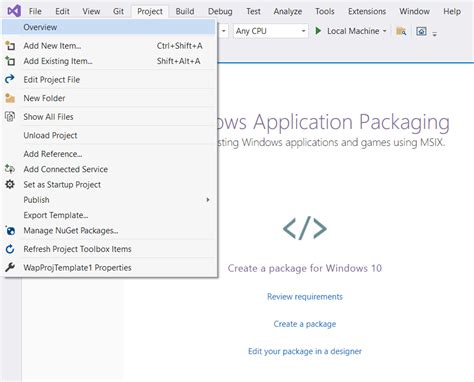
Task: Expand the Local Machine target dropdown arrow
Action: [x=384, y=31]
